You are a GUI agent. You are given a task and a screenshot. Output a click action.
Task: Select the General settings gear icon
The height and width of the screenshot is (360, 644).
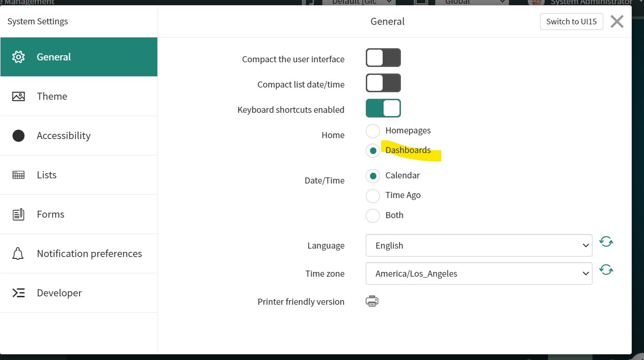coord(18,56)
